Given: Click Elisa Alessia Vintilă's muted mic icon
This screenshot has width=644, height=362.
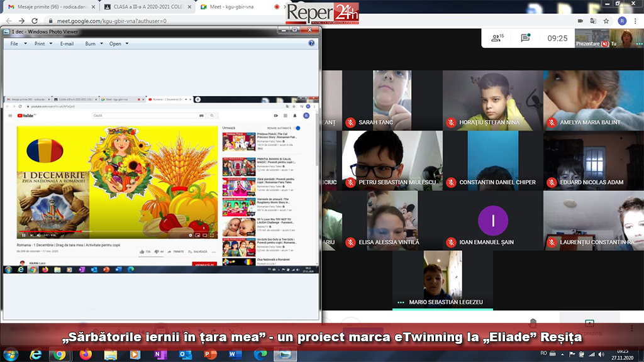Looking at the screenshot, I should (350, 242).
